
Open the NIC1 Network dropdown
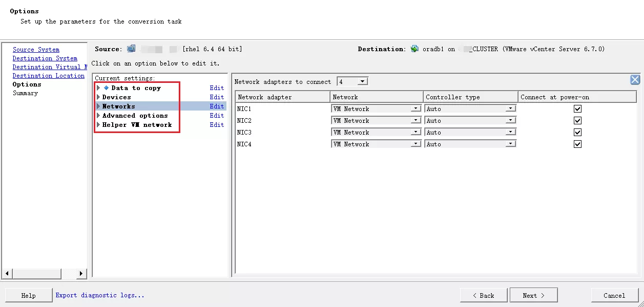click(416, 109)
